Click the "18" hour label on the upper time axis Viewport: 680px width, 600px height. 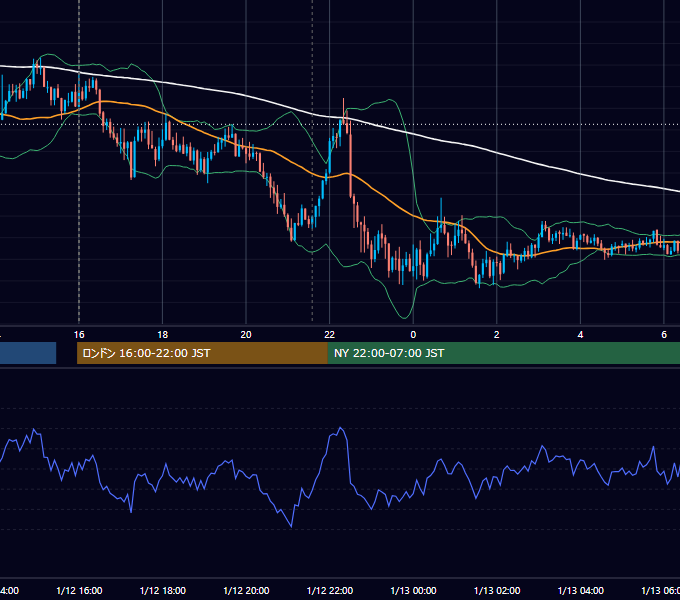tap(163, 335)
